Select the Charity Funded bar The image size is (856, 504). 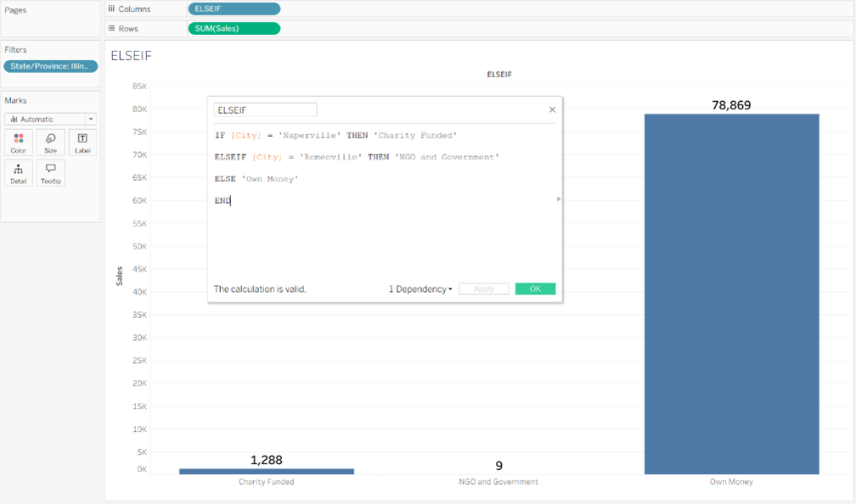pos(267,471)
